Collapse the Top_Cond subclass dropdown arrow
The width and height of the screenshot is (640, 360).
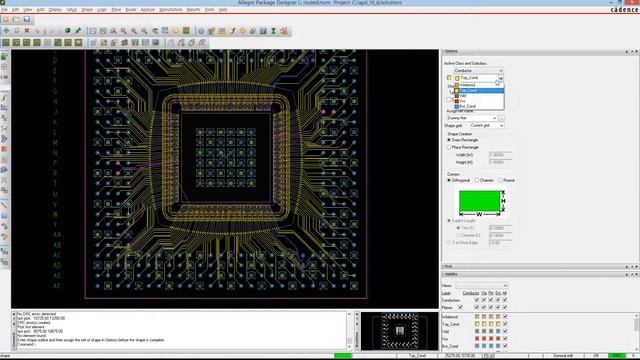(501, 78)
